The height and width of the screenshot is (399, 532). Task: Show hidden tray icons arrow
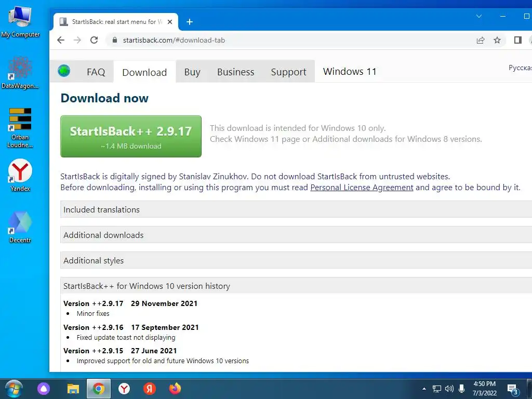tap(424, 389)
